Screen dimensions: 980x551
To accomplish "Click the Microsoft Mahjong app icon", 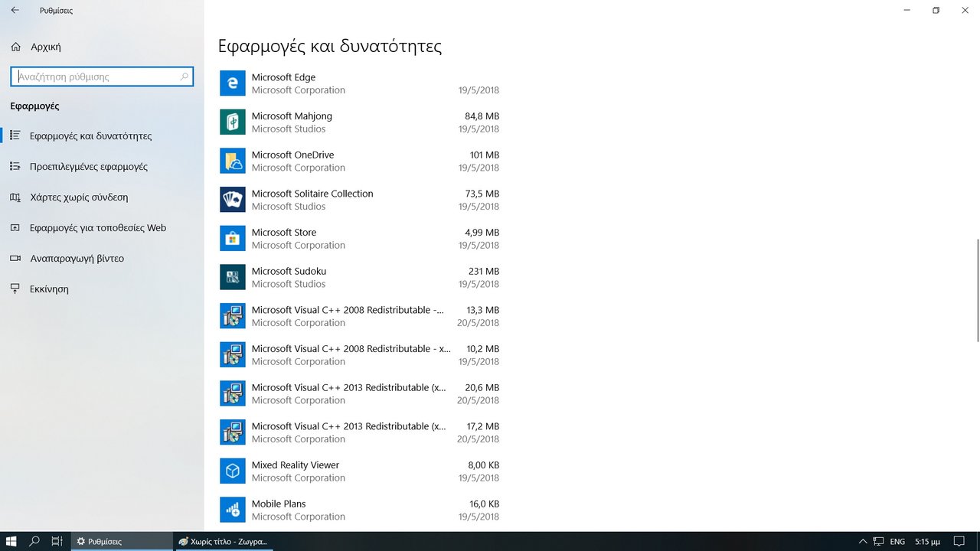I will click(233, 122).
